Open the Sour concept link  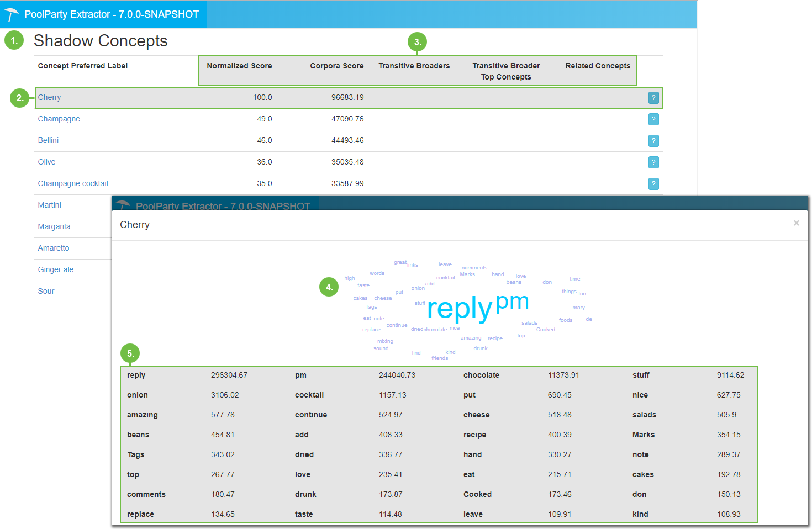pyautogui.click(x=46, y=292)
